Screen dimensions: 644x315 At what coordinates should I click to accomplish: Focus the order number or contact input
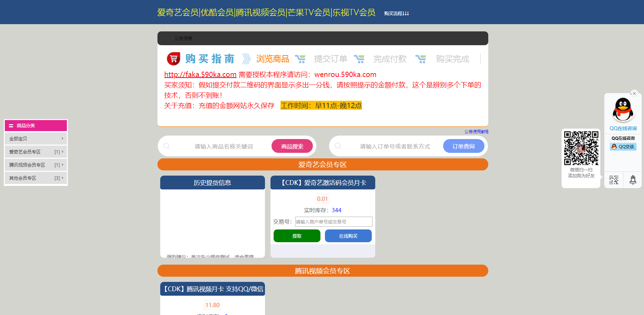click(x=395, y=146)
